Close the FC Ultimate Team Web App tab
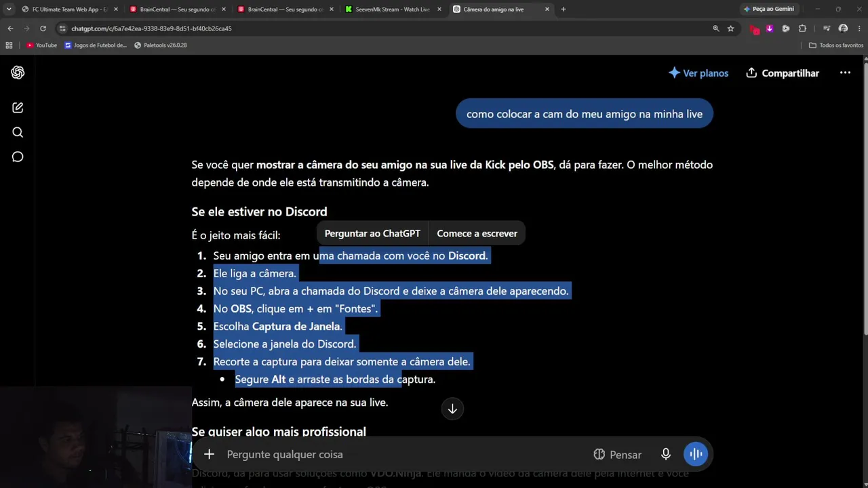 click(x=116, y=9)
